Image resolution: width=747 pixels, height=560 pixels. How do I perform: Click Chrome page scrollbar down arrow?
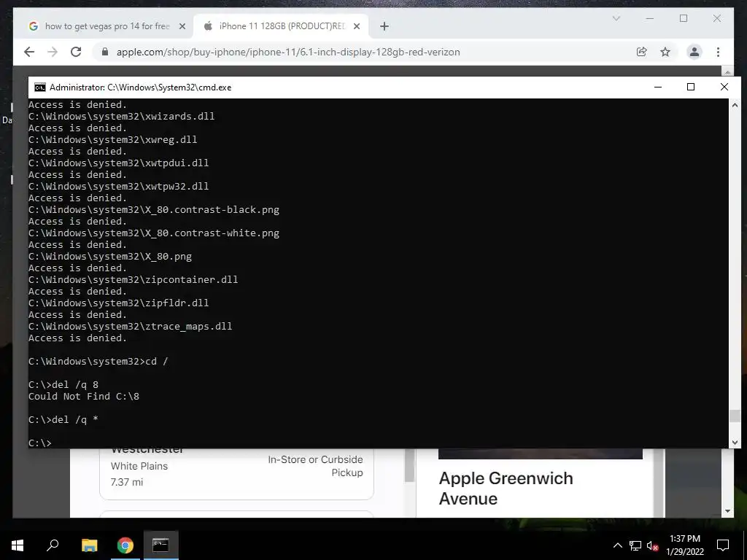(727, 511)
